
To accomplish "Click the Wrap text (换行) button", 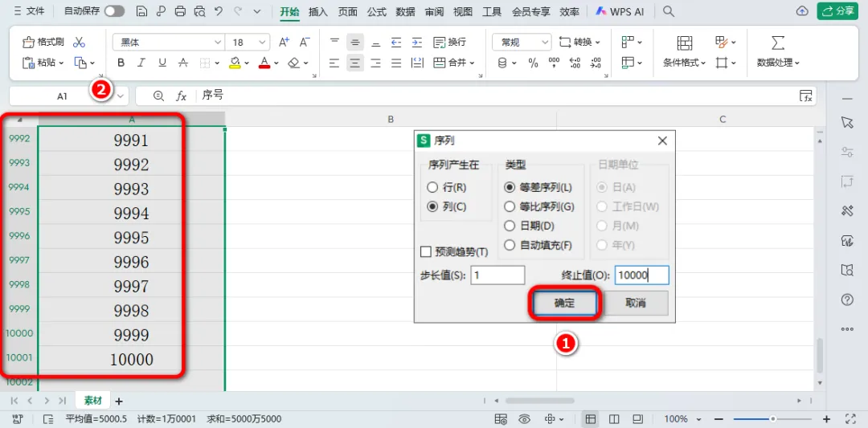I will pos(449,42).
